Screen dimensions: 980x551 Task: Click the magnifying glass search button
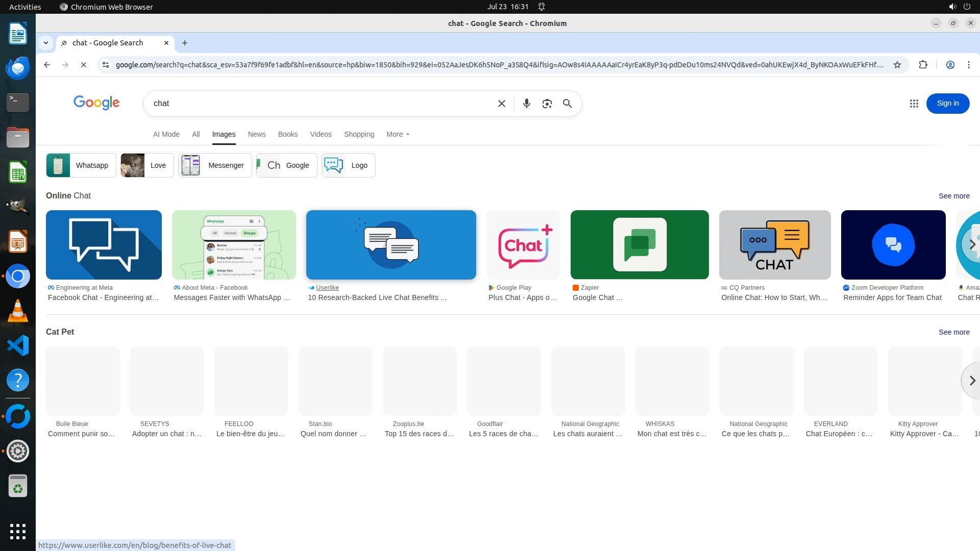click(567, 104)
